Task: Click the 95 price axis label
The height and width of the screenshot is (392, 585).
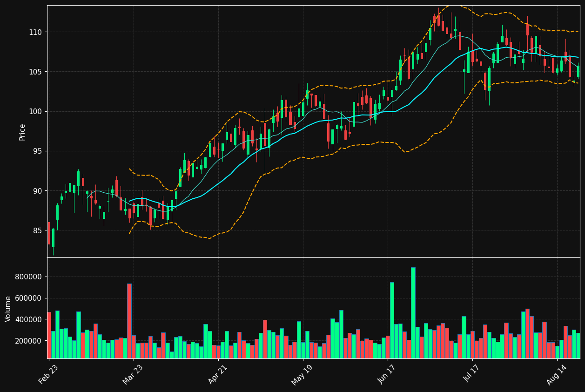Action: point(38,151)
